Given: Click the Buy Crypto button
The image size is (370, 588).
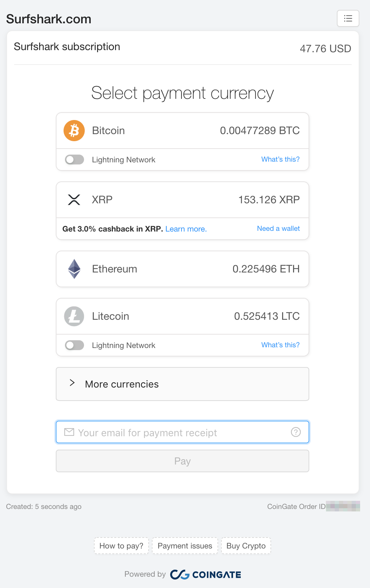Looking at the screenshot, I should pyautogui.click(x=246, y=546).
